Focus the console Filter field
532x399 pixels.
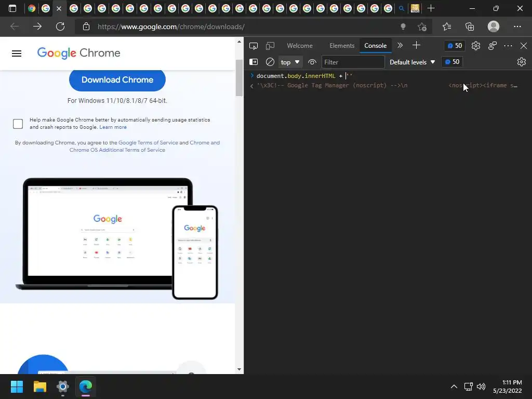[x=353, y=62]
